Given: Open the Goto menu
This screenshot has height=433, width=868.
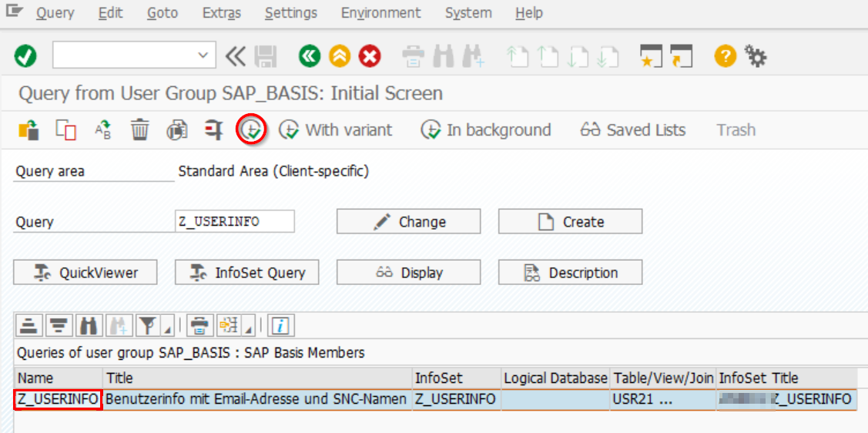Looking at the screenshot, I should [163, 13].
